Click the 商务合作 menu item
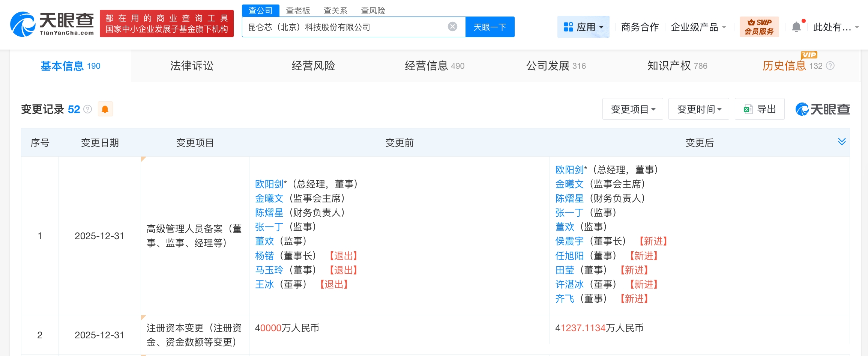868x356 pixels. (639, 27)
